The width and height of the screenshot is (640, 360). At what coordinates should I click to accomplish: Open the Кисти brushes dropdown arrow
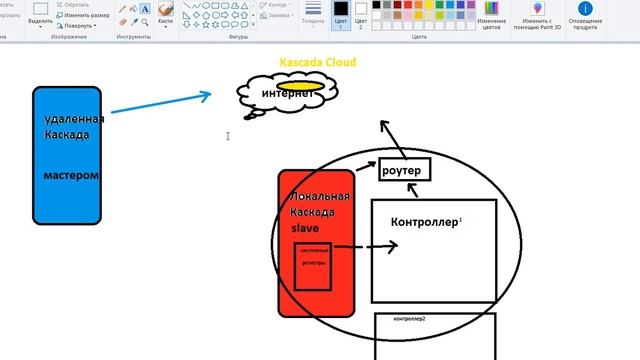166,27
